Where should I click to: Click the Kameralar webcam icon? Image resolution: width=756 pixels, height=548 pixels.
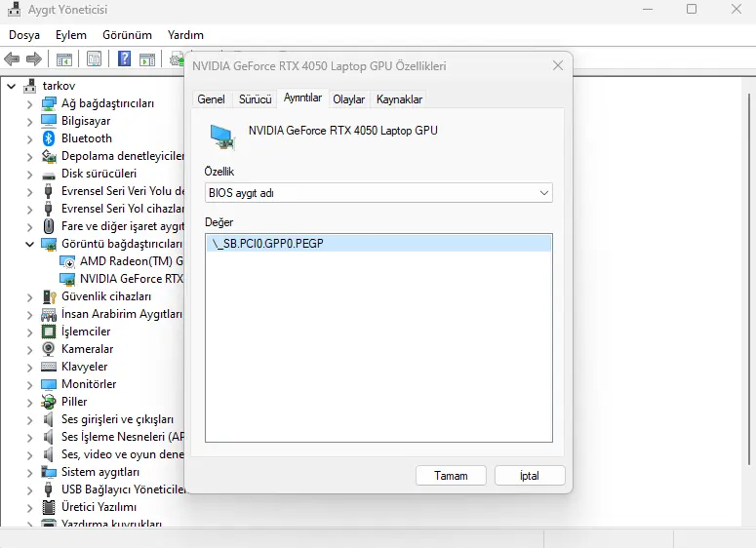click(49, 349)
